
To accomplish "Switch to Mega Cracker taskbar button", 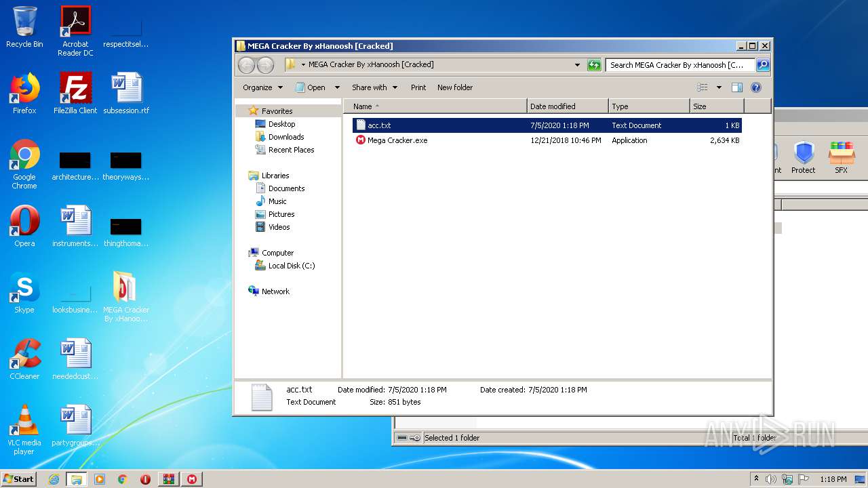I will (x=192, y=479).
